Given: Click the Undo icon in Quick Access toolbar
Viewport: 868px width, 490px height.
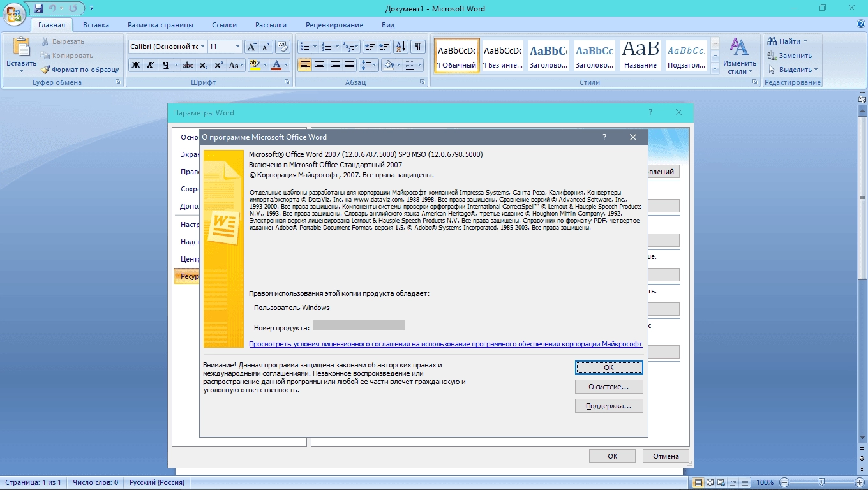Looking at the screenshot, I should click(x=53, y=8).
